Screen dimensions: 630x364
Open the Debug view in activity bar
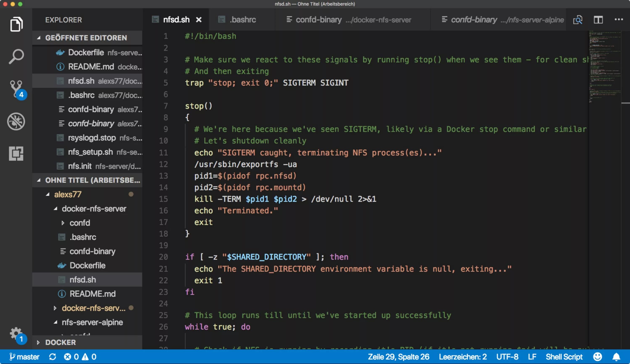point(16,122)
